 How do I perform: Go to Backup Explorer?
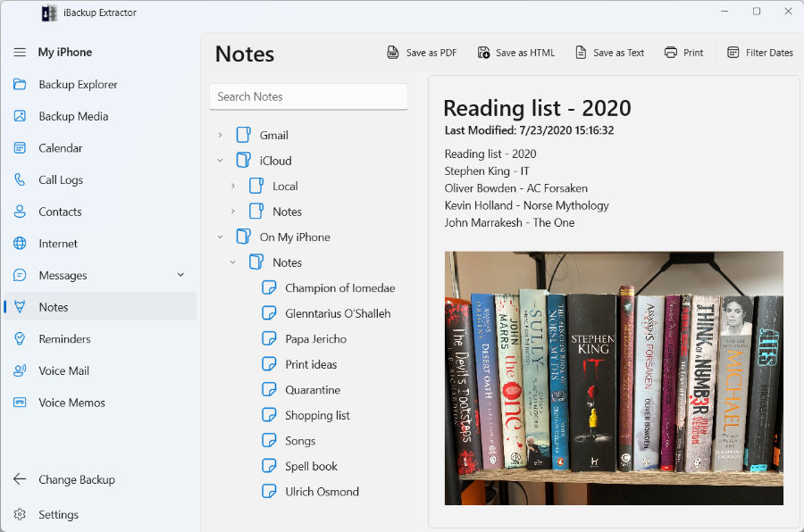click(78, 85)
